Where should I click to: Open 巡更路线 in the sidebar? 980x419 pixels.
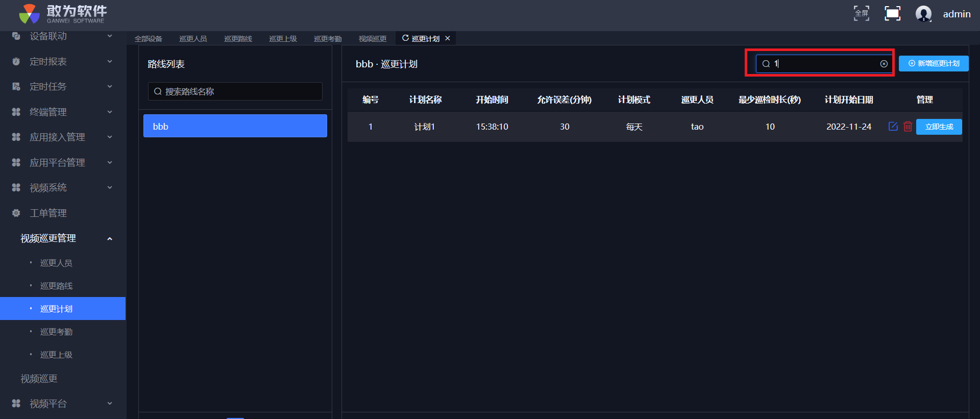point(56,286)
